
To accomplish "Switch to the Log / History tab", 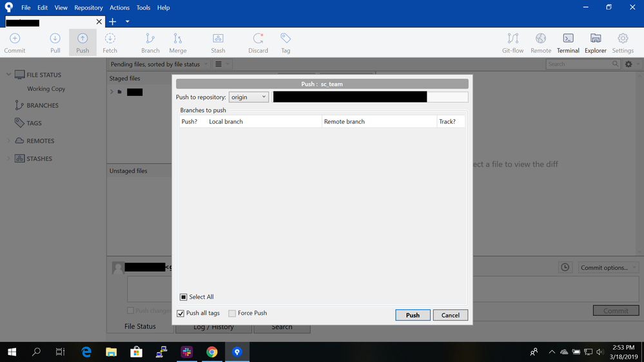I will coord(213,327).
